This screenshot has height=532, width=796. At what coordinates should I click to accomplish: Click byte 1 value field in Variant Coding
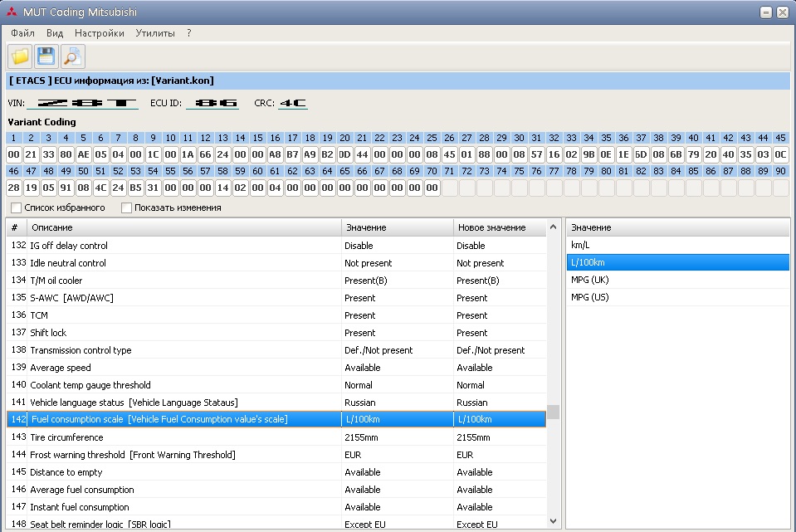[x=13, y=155]
